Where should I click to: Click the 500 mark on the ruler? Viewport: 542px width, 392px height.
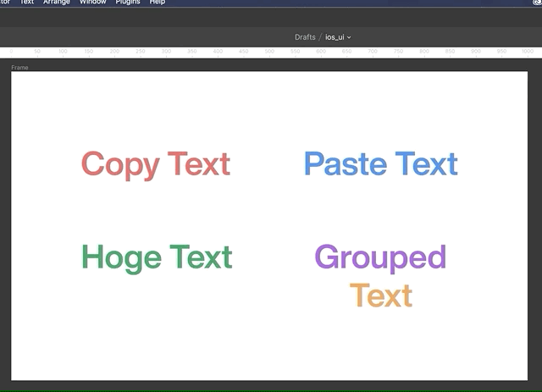(269, 51)
